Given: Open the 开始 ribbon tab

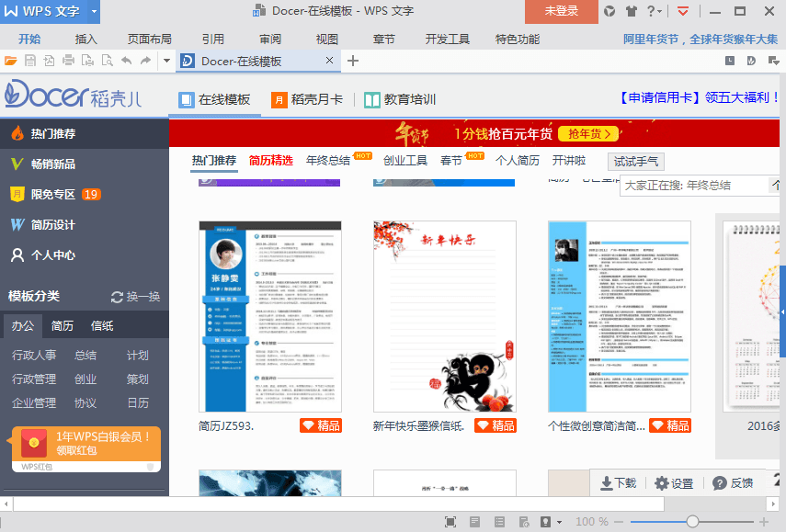Looking at the screenshot, I should tap(29, 40).
